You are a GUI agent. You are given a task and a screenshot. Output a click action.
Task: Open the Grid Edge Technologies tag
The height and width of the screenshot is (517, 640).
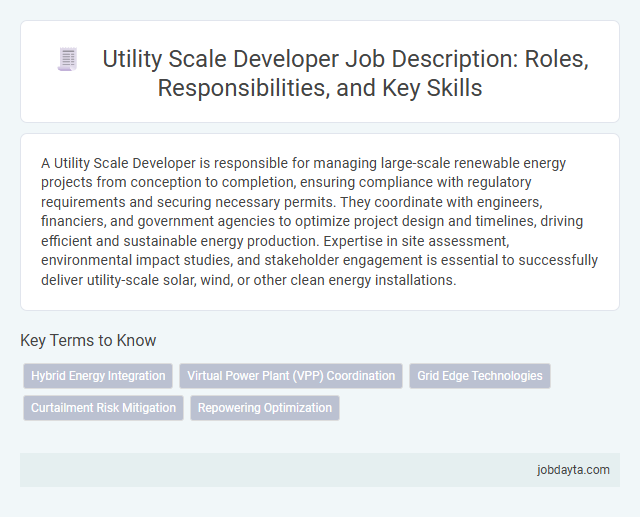point(480,376)
